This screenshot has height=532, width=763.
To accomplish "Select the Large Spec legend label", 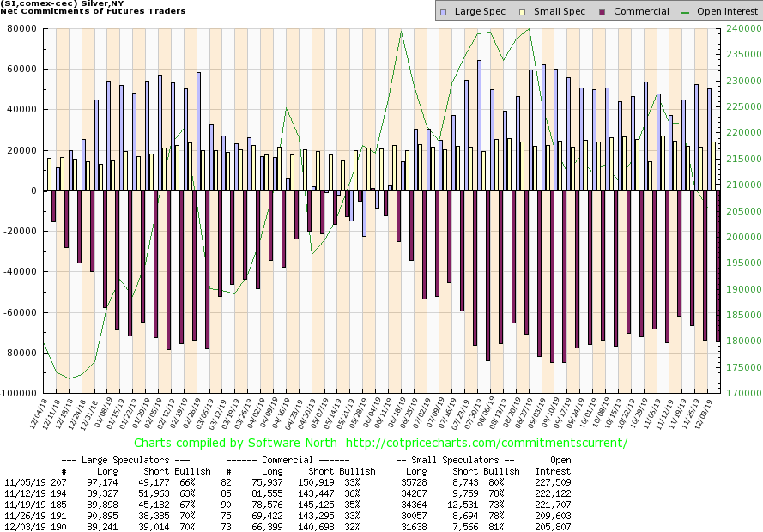I will (477, 11).
